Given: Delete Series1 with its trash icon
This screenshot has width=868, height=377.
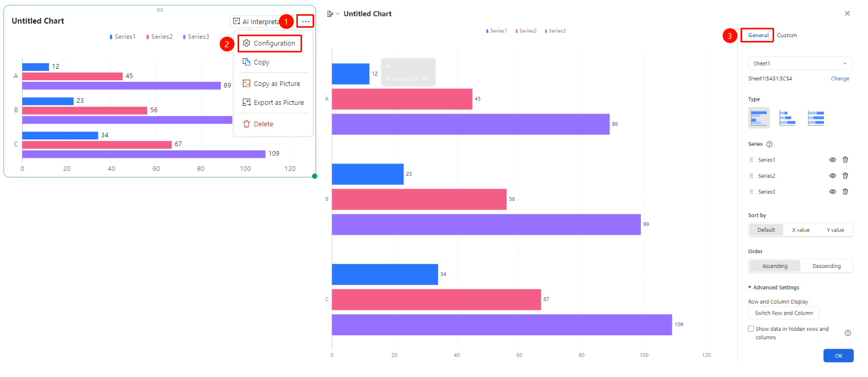Looking at the screenshot, I should click(845, 160).
